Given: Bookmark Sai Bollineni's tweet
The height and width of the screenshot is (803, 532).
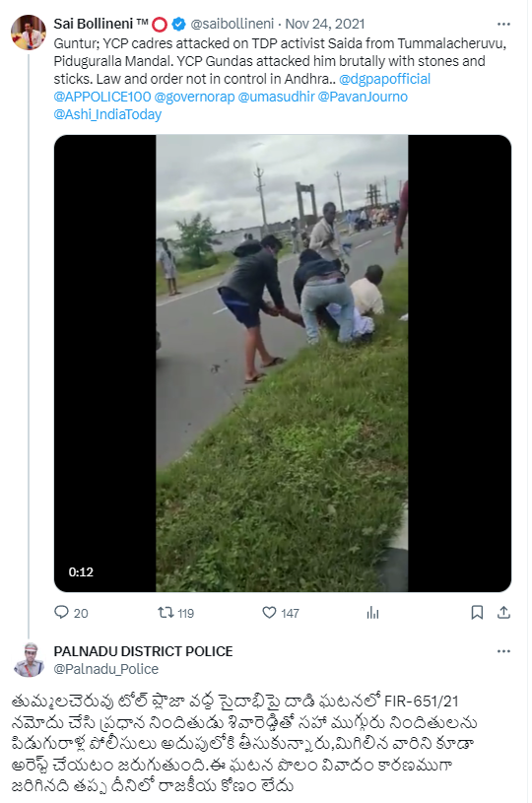Looking at the screenshot, I should 477,612.
